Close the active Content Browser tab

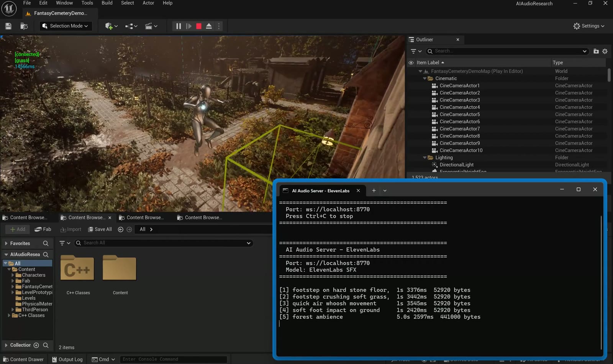(110, 218)
